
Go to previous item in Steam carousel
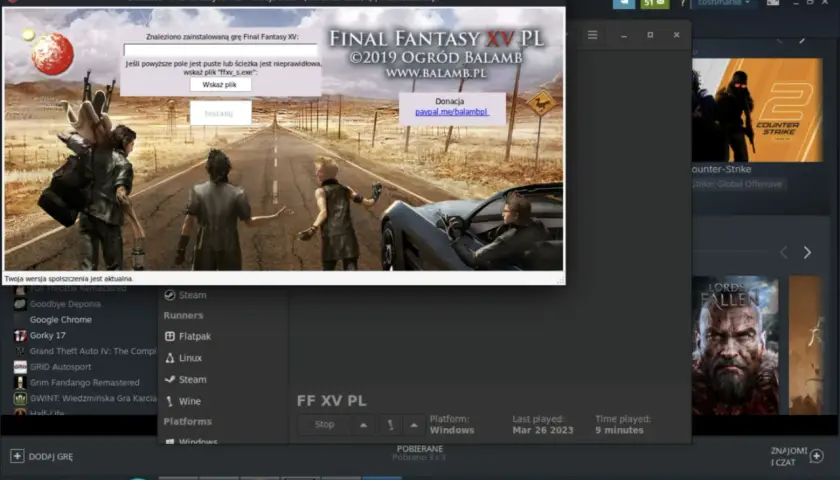784,252
